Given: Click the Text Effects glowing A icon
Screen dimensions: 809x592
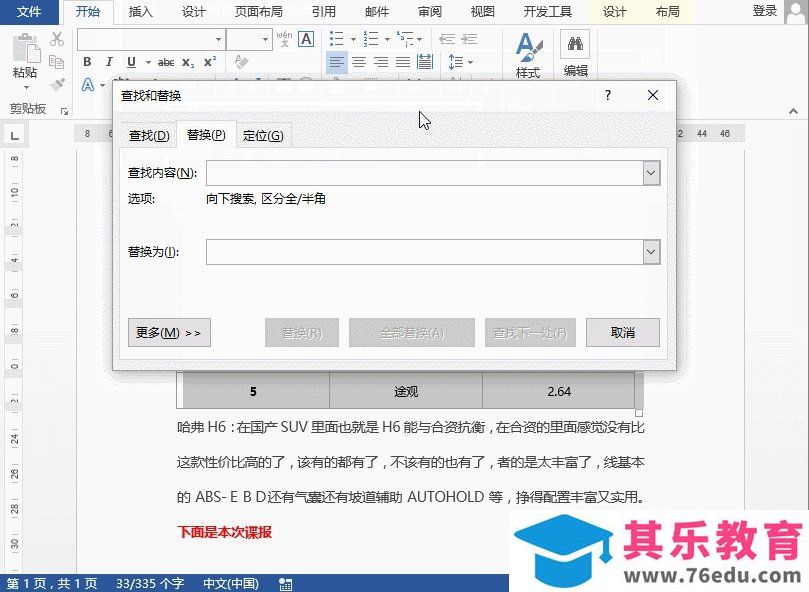Looking at the screenshot, I should pyautogui.click(x=88, y=85).
